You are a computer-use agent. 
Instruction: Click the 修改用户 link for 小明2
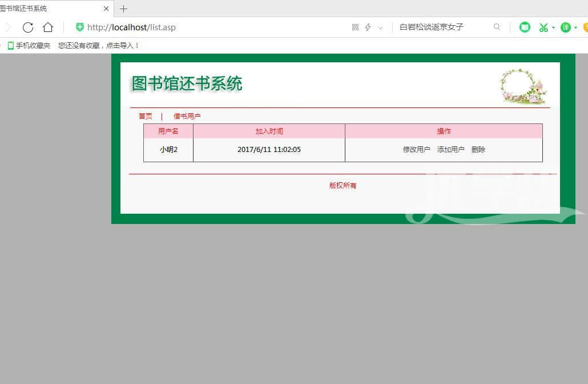point(416,150)
